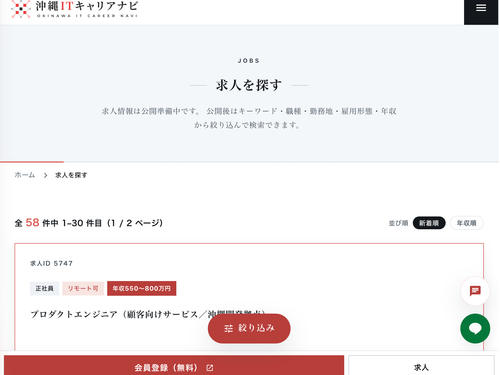Click the breadcrumb chevron separator

45,175
